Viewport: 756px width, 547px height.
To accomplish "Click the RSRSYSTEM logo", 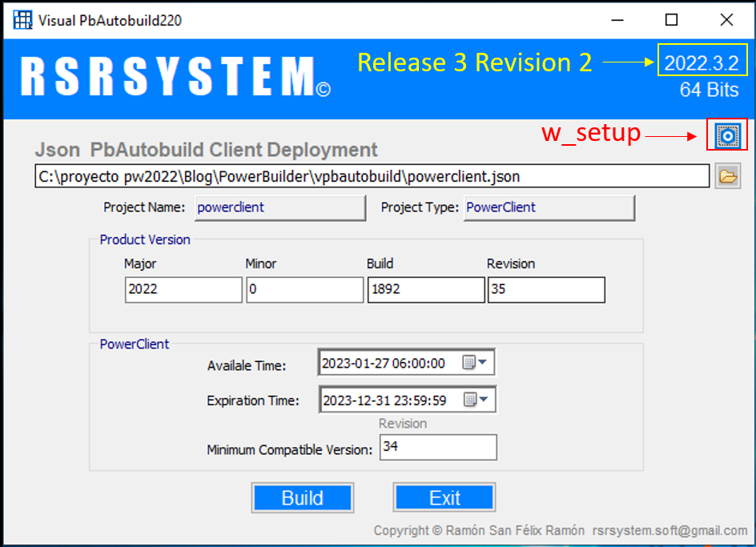I will point(176,76).
